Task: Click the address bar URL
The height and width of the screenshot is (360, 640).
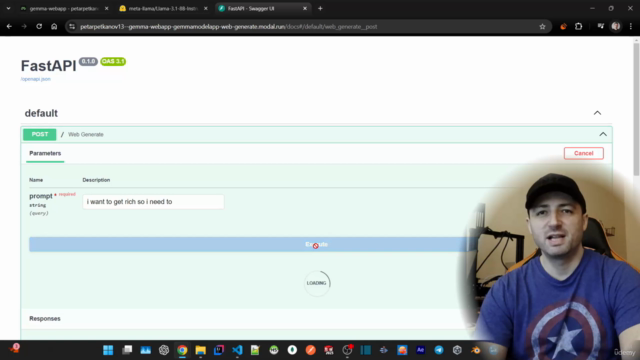Action: (229, 27)
